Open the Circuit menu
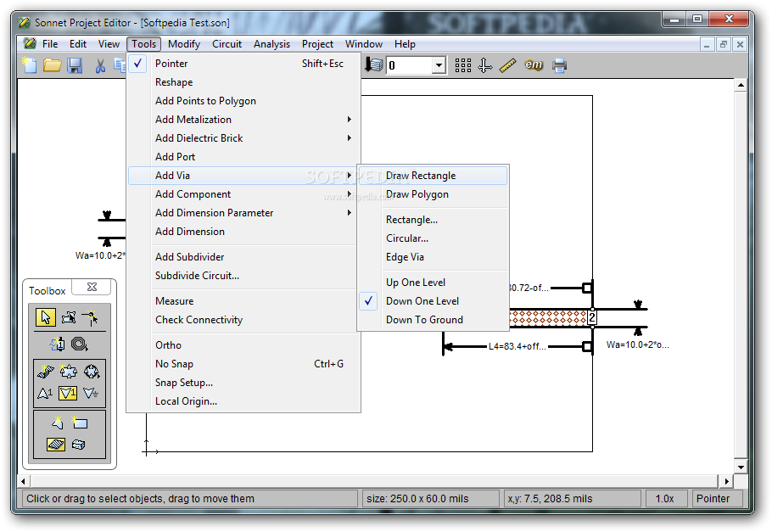The height and width of the screenshot is (532, 772). click(x=227, y=44)
